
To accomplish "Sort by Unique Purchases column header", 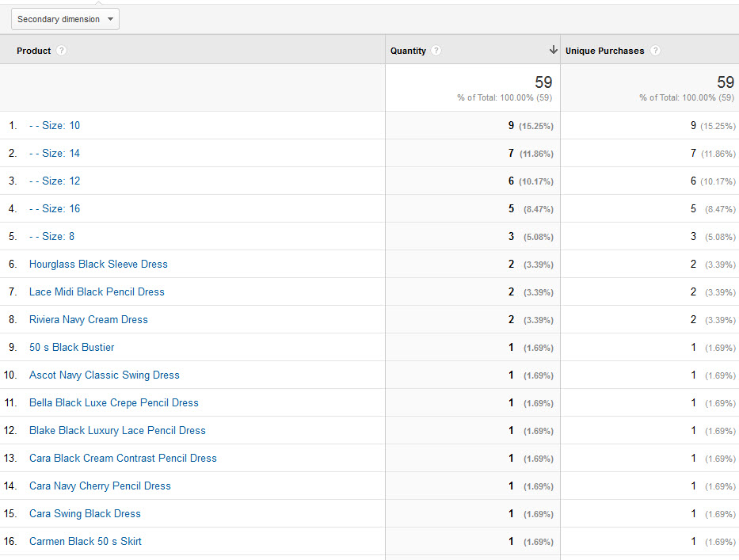I will pos(604,51).
